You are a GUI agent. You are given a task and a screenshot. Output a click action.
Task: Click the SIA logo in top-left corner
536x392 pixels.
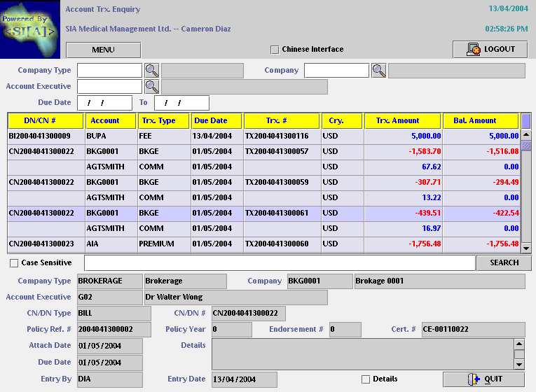(x=30, y=30)
